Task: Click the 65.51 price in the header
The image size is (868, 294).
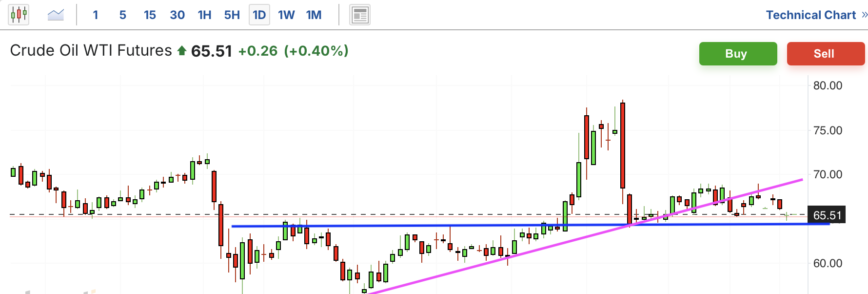Action: coord(212,51)
